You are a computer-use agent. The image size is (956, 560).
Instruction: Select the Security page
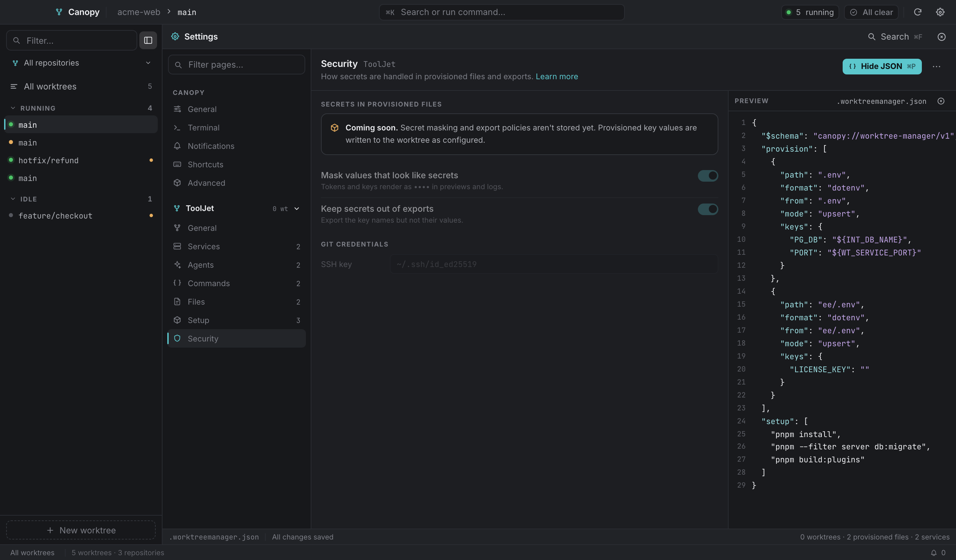236,338
